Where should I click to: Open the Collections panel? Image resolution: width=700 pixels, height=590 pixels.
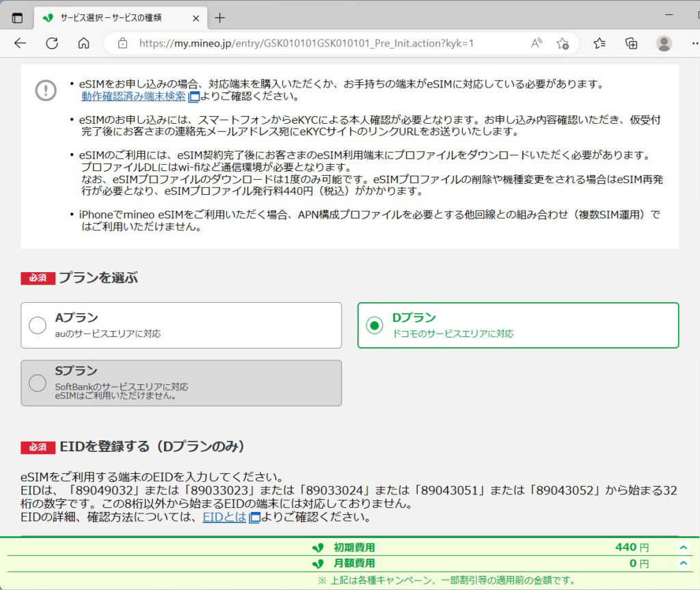click(x=631, y=43)
